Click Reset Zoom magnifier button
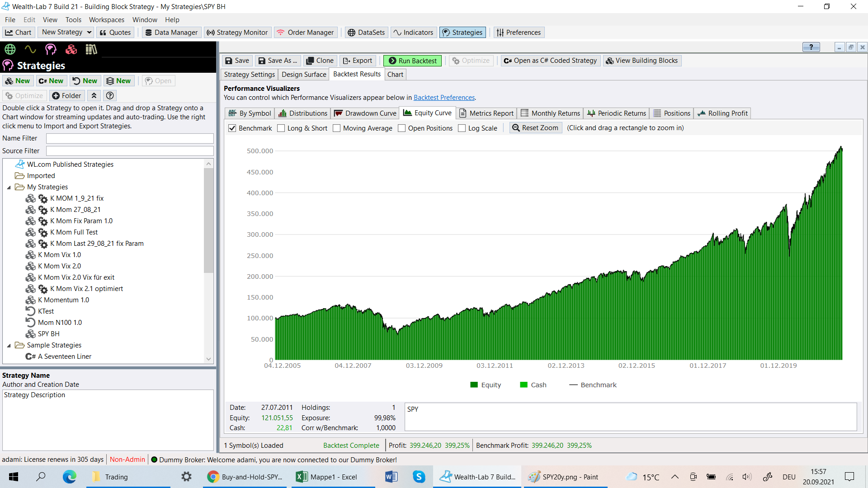868x488 pixels. click(535, 128)
